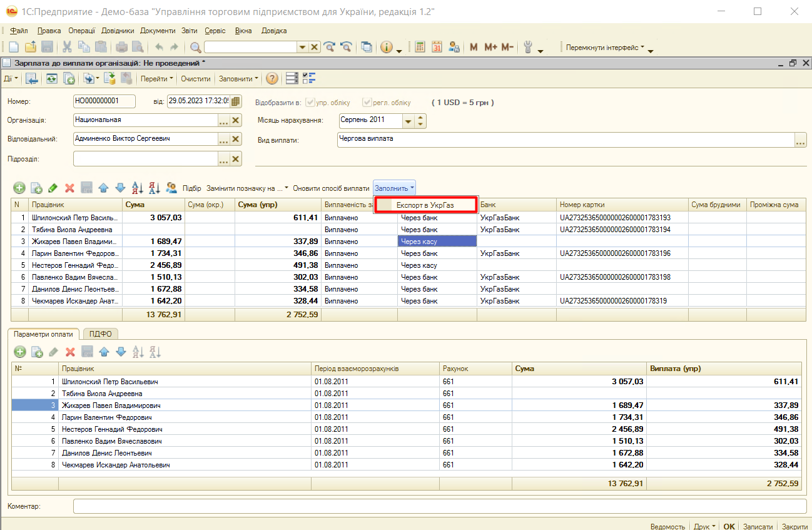The height and width of the screenshot is (530, 812).
Task: Click the Print printer icon
Action: (x=122, y=47)
